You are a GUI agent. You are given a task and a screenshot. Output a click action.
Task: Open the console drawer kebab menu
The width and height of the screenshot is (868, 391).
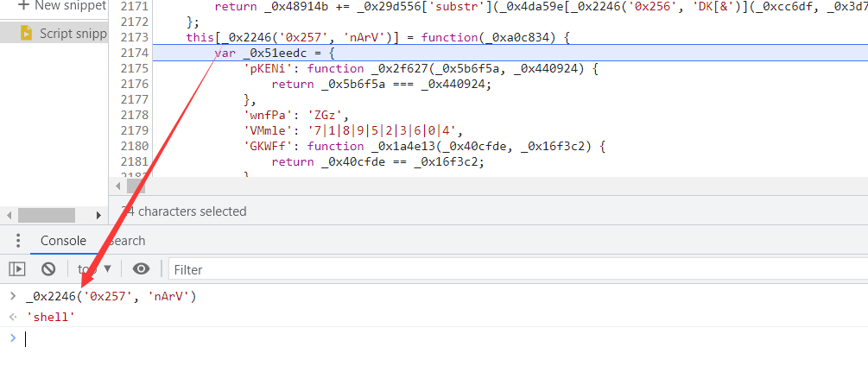(18, 241)
